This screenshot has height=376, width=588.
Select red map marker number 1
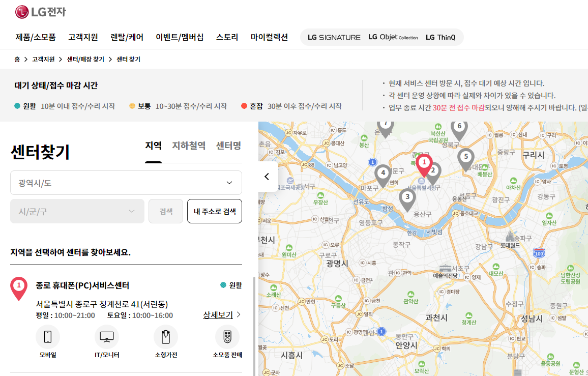pyautogui.click(x=424, y=165)
